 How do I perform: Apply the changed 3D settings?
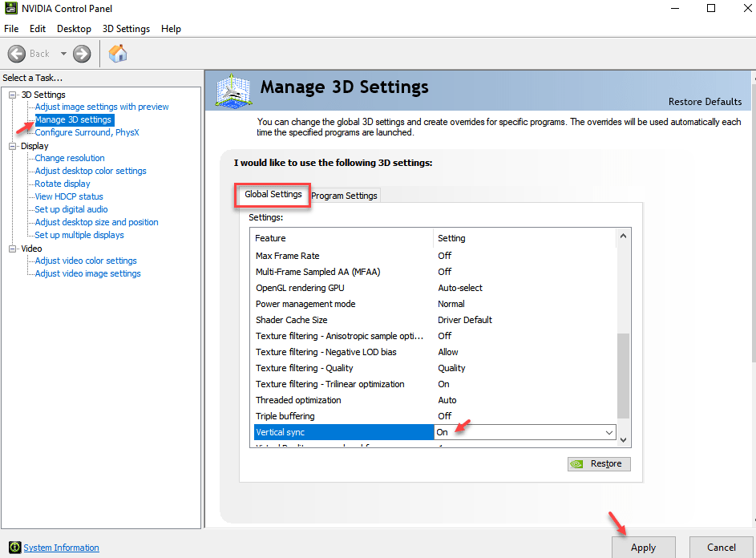643,547
